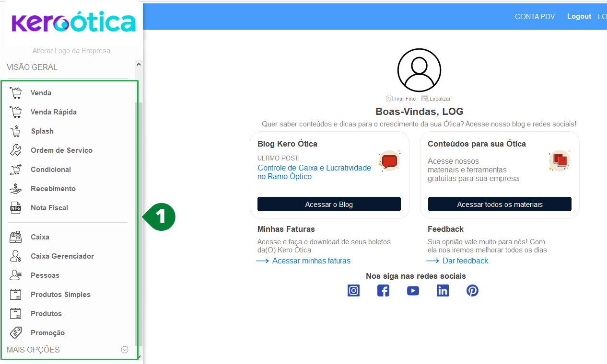
Task: Click the Acessar o Blog button
Action: point(329,204)
